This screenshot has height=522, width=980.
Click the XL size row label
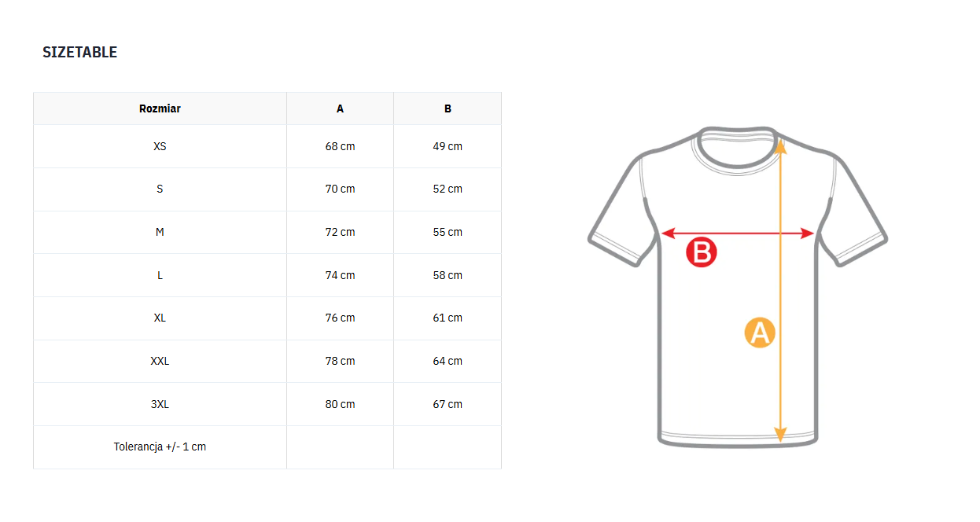160,318
